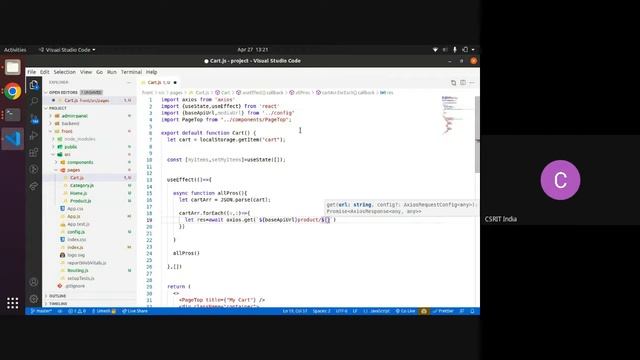Open the editor More Actions ellipsis
Image resolution: width=640 pixels, height=360 pixels.
(x=472, y=82)
